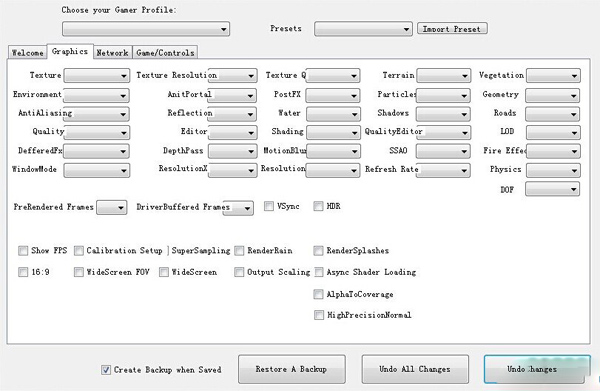
Task: Enable the AlphaToCoverage option
Action: pos(318,294)
